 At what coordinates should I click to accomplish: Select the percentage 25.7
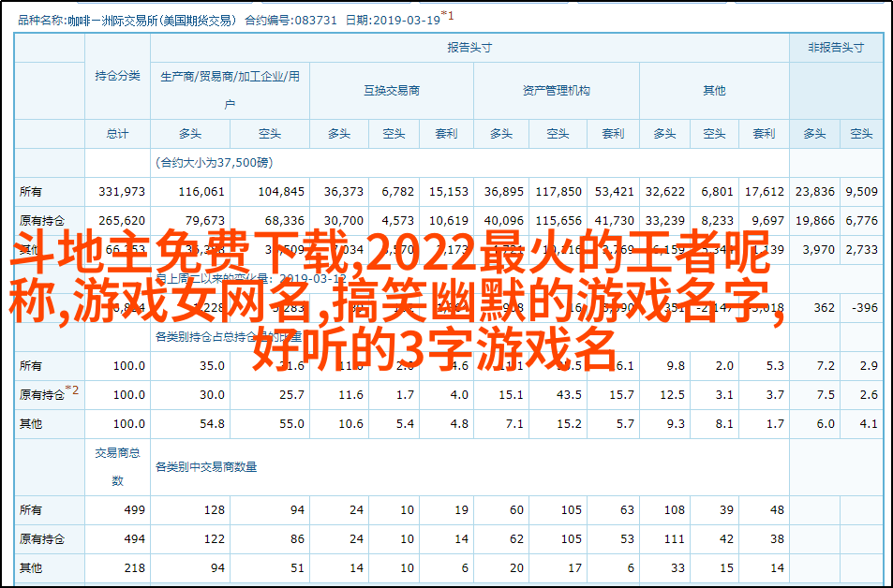[x=291, y=394]
